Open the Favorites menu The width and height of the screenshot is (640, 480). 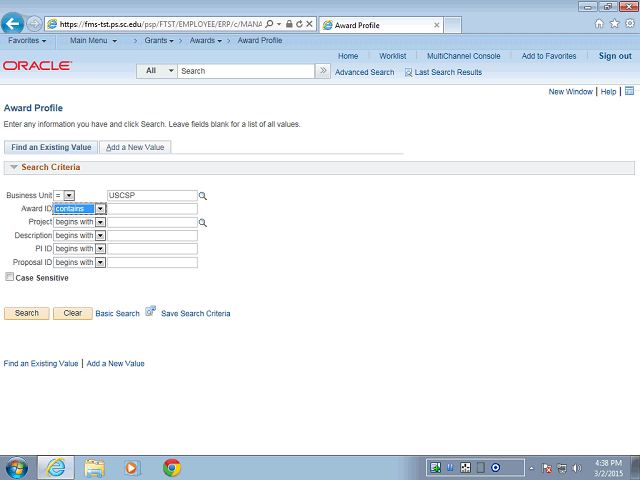pos(27,40)
